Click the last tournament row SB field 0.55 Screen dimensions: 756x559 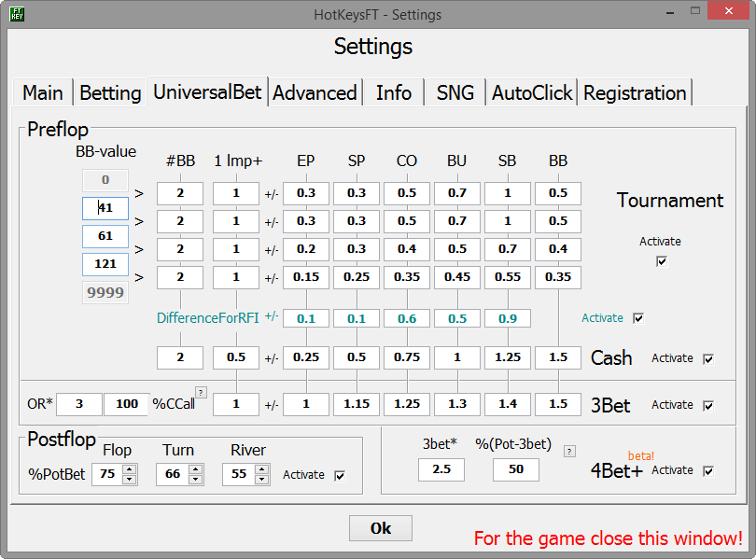[x=508, y=277]
